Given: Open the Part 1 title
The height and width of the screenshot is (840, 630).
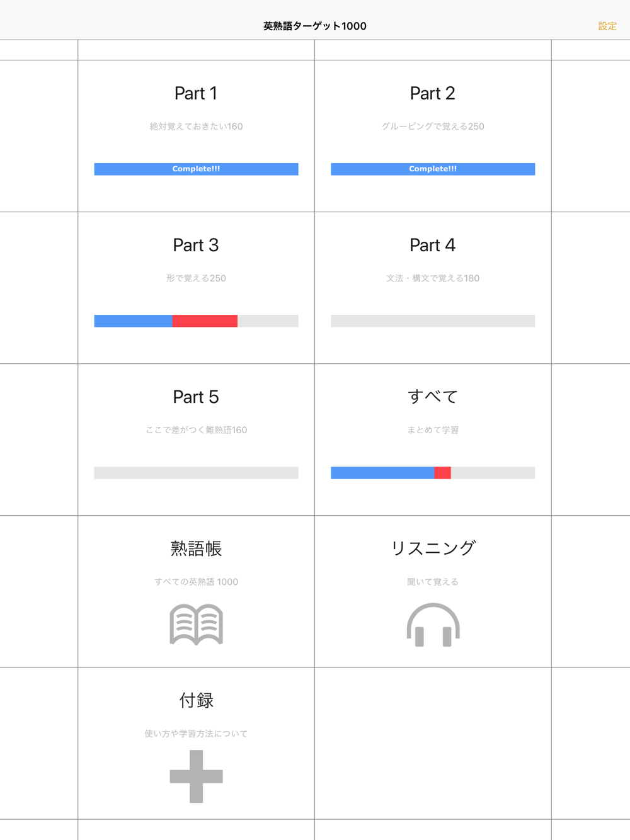Looking at the screenshot, I should pyautogui.click(x=196, y=93).
